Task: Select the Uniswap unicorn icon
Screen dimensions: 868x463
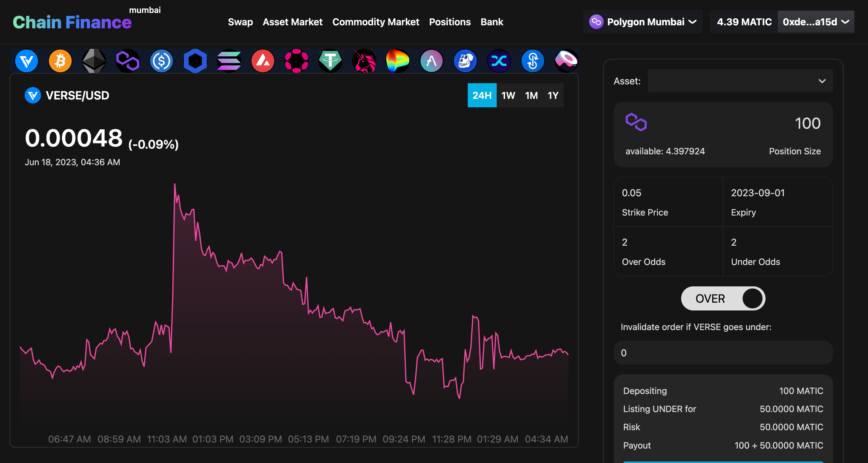Action: point(364,61)
